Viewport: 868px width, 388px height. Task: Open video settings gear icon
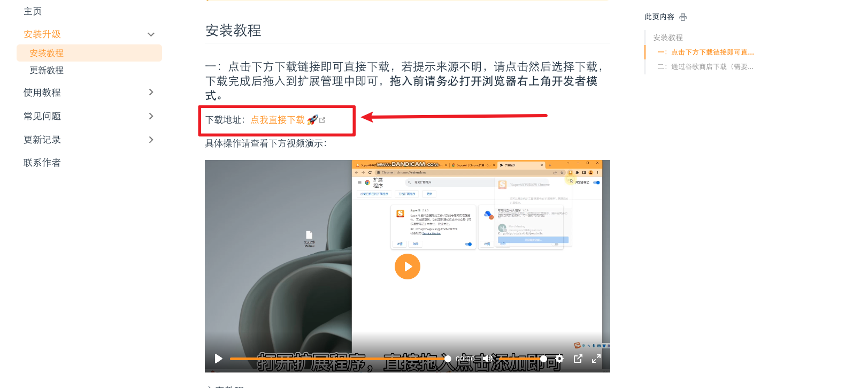559,359
